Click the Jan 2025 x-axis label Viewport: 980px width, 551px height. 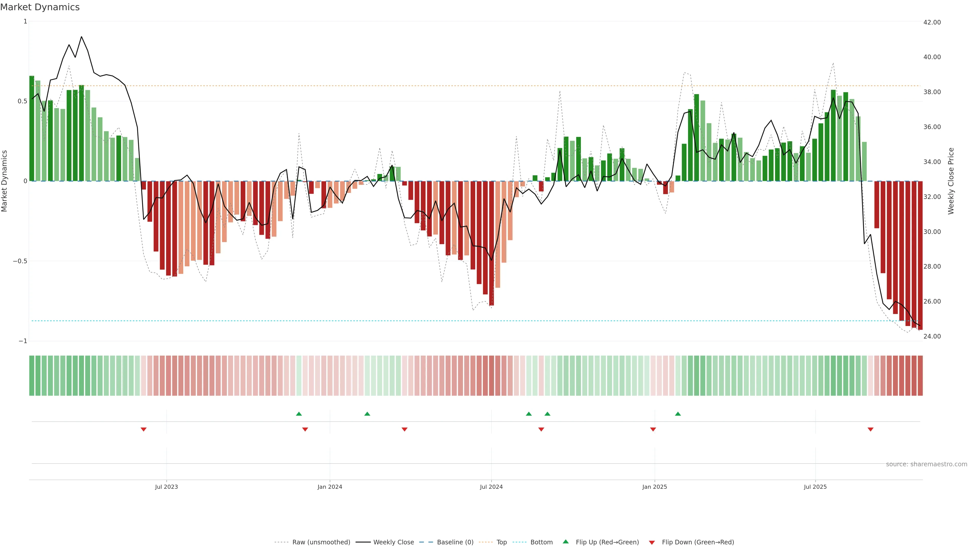tap(654, 487)
